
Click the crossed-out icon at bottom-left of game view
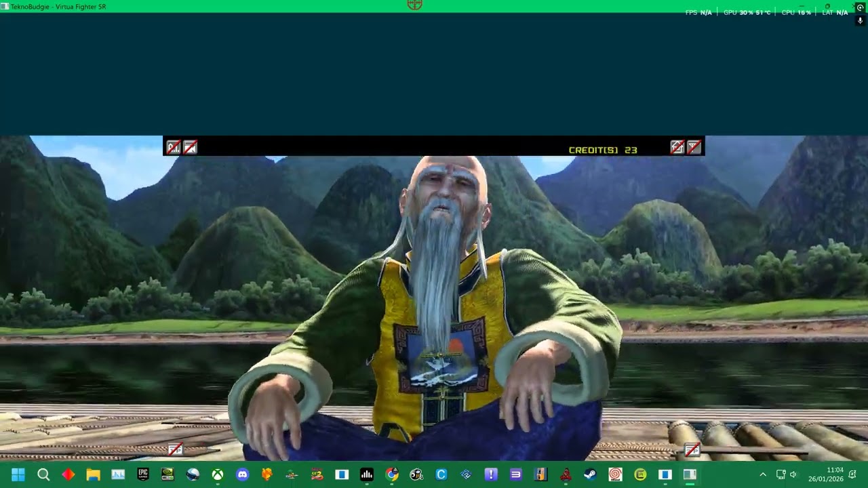click(x=175, y=449)
